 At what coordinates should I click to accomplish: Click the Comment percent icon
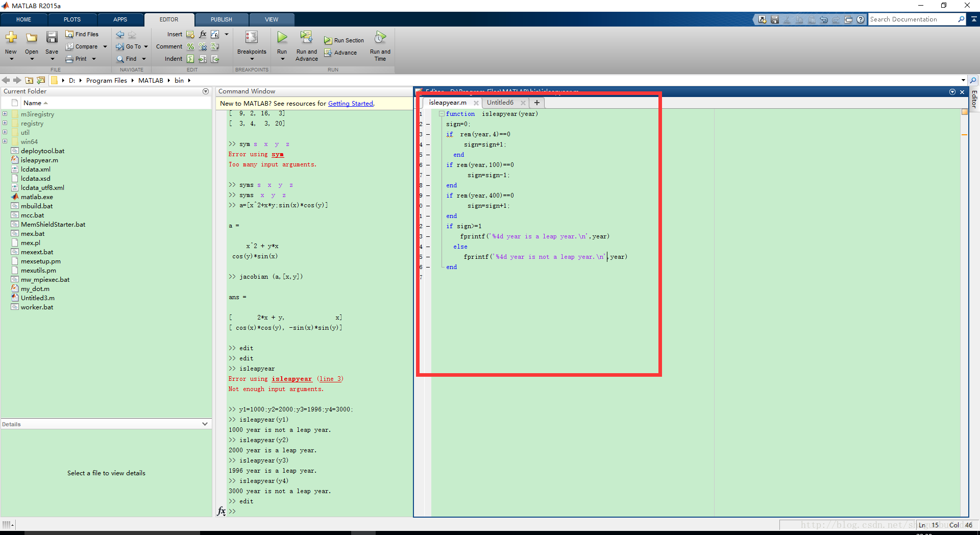point(190,46)
